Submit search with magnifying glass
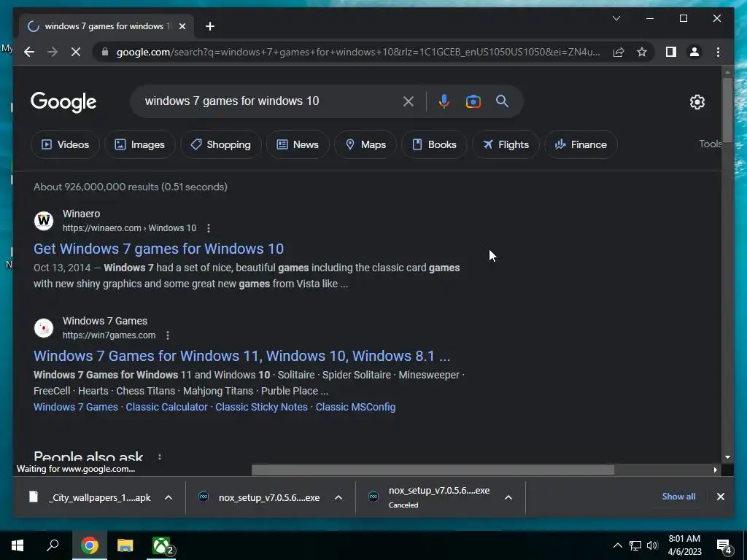This screenshot has height=560, width=747. (502, 101)
